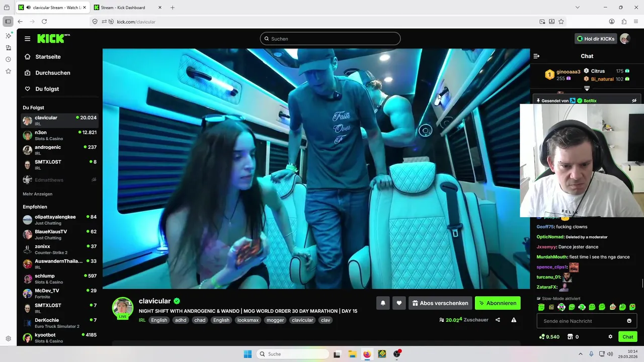Reload the page
The height and width of the screenshot is (362, 644).
pyautogui.click(x=44, y=22)
